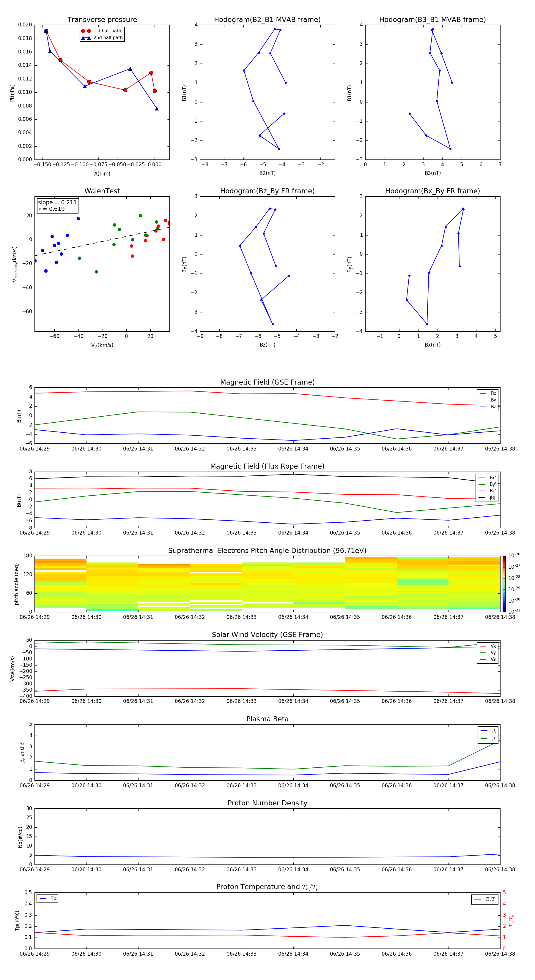Click the "Bx(nT)" x-axis label
The height and width of the screenshot is (980, 535).
click(432, 345)
